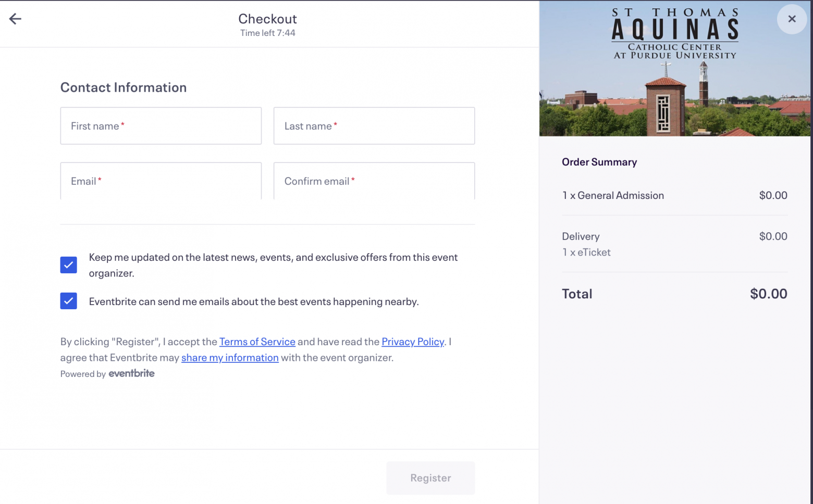
Task: Click the Total amount $0.00
Action: [769, 294]
